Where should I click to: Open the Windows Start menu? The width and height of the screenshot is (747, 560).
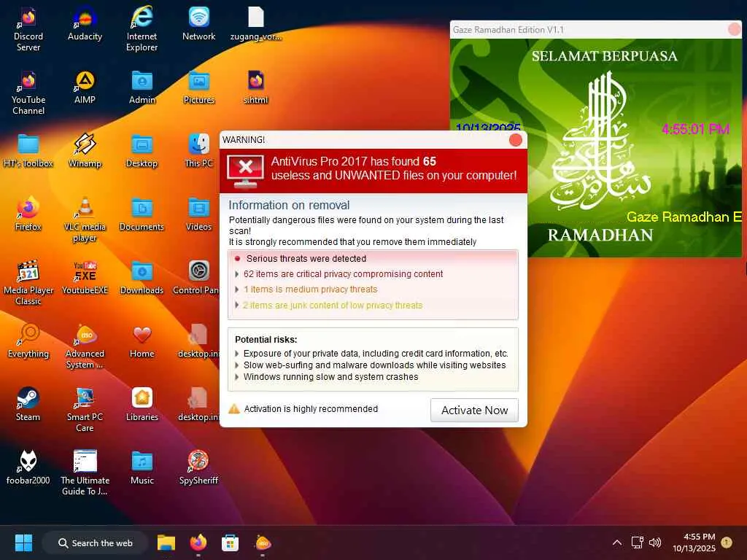click(23, 542)
